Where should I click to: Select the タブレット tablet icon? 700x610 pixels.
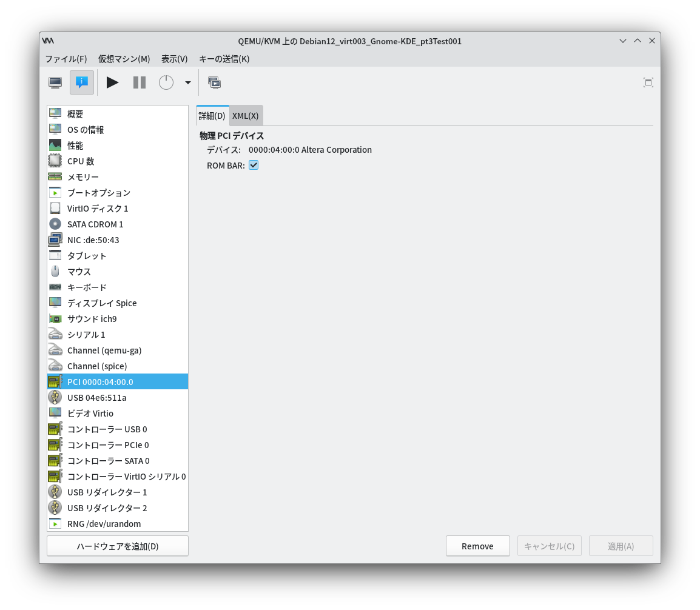[55, 255]
